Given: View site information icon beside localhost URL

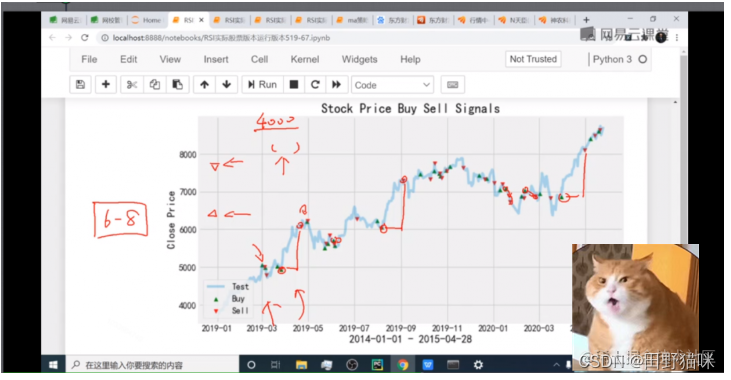Looking at the screenshot, I should click(x=105, y=38).
